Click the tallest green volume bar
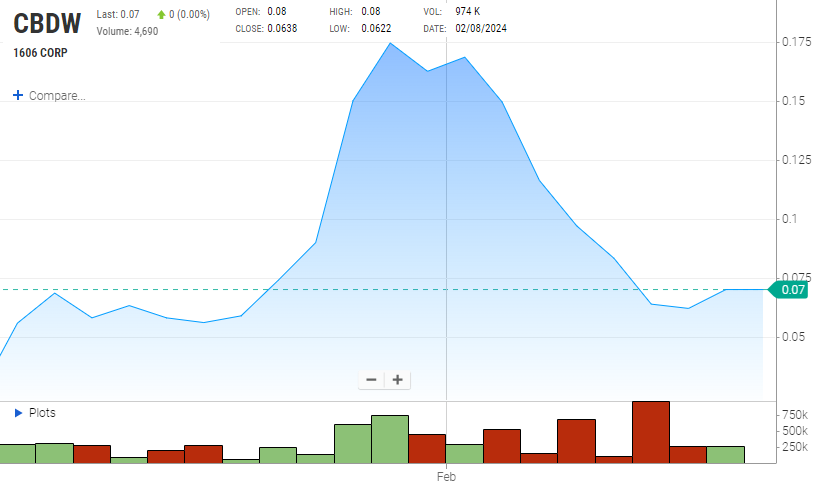This screenshot has width=819, height=485. click(390, 439)
